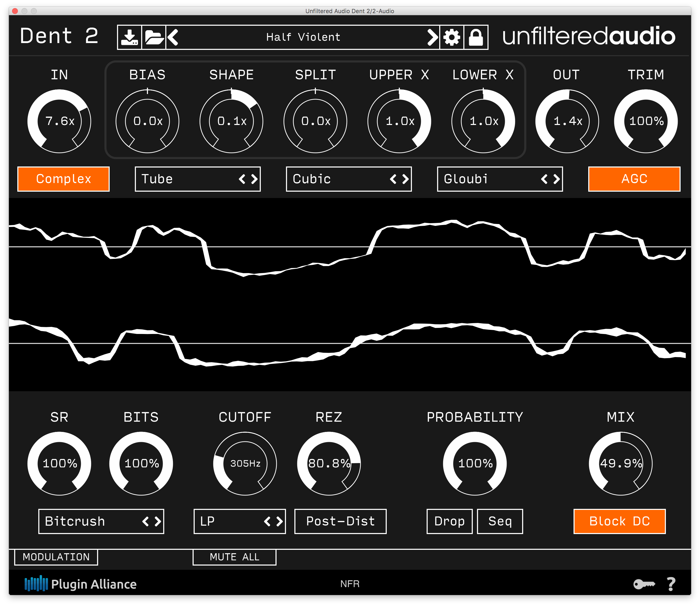Click the OUT gain knob
This screenshot has width=700, height=606.
(567, 121)
